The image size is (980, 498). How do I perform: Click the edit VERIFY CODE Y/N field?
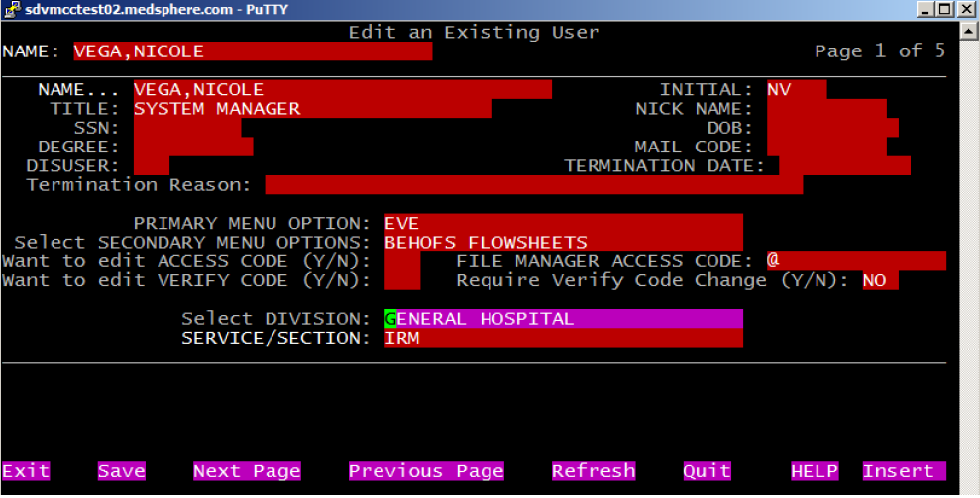pos(402,280)
